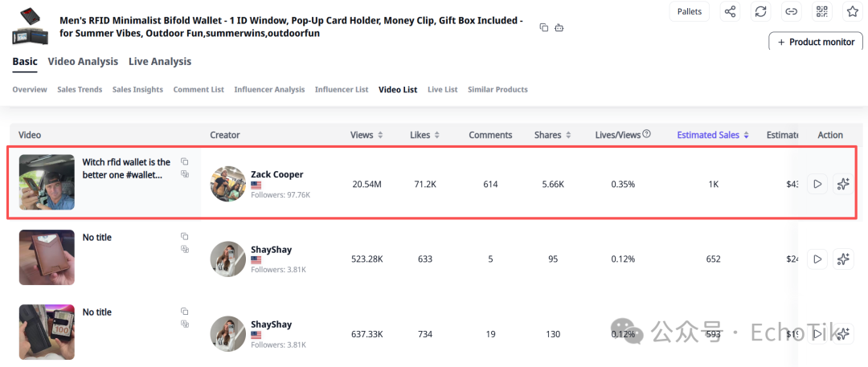Select the Video List sub-tab
Screen dimensions: 868x367
pos(398,89)
